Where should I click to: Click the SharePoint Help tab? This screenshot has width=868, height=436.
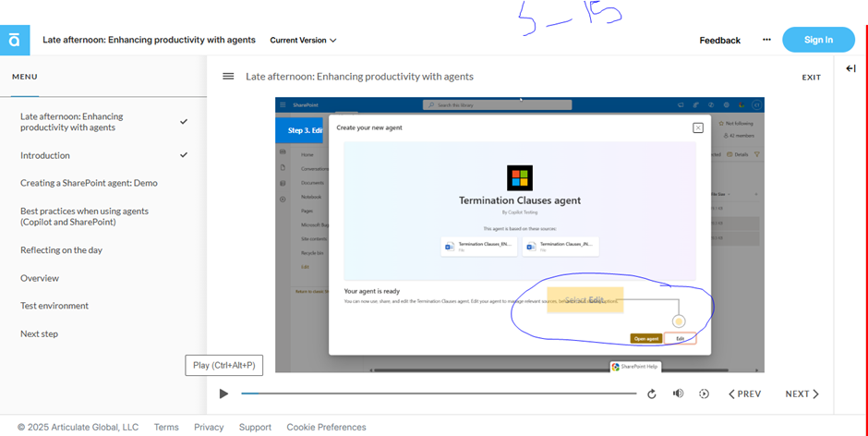pos(635,367)
